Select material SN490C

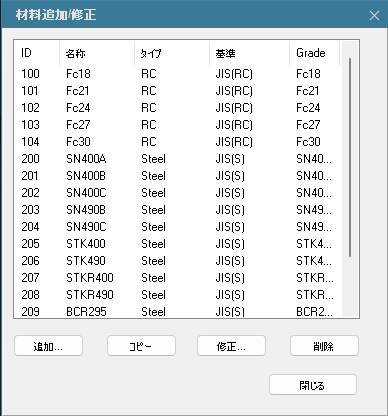[x=86, y=227]
